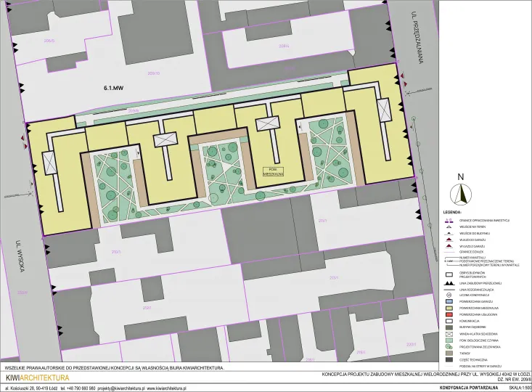Click the 'POW. MIESZKALNA' label on the plan
Screen dimensions: 532x392
click(x=274, y=169)
